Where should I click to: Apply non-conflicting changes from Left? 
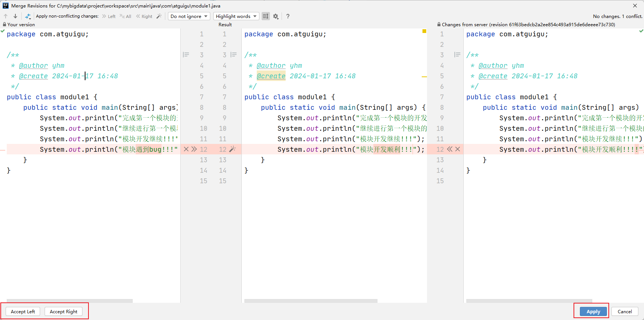109,16
